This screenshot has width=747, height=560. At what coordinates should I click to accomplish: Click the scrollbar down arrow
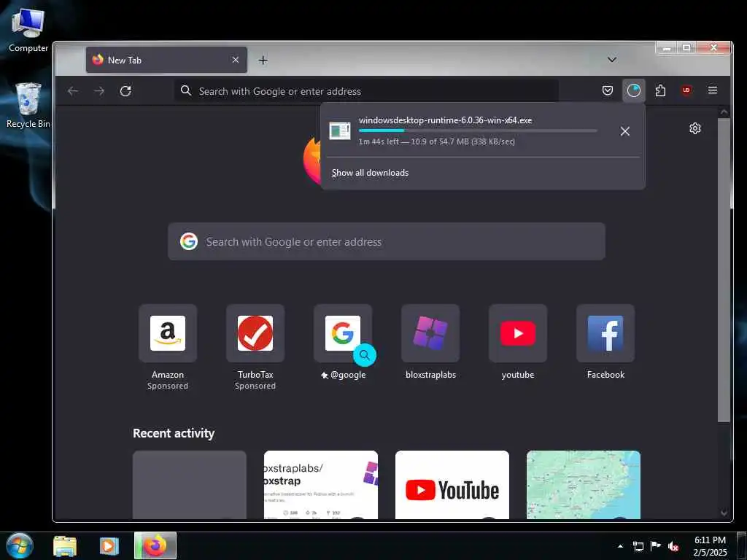[724, 513]
